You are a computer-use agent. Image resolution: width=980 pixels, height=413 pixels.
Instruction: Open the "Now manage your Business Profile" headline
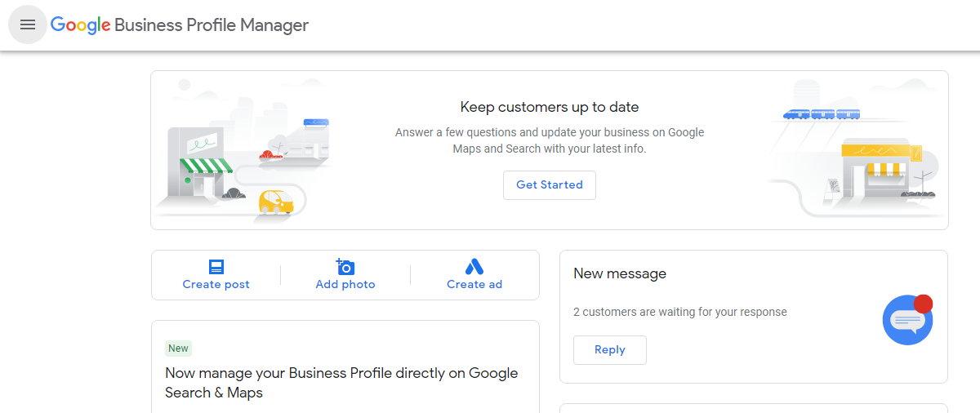pos(341,383)
